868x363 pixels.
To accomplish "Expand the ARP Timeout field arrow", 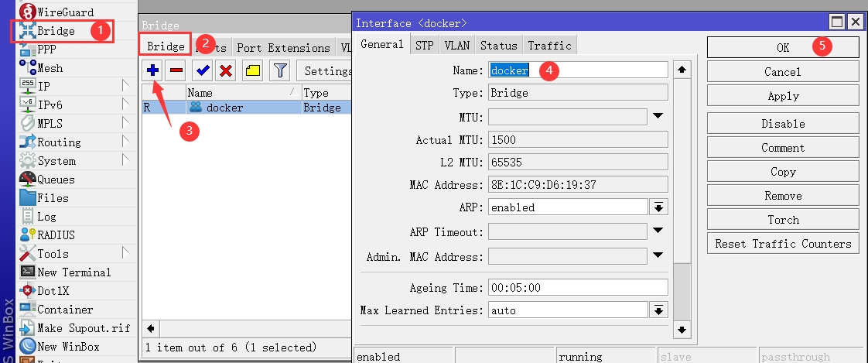I will [x=658, y=231].
